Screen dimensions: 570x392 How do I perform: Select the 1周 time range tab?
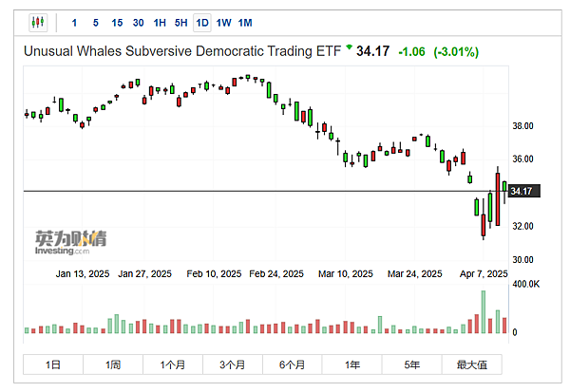(113, 364)
